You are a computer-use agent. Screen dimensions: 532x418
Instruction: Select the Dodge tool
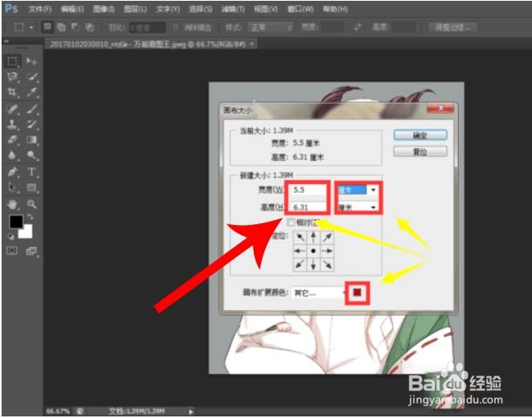31,155
